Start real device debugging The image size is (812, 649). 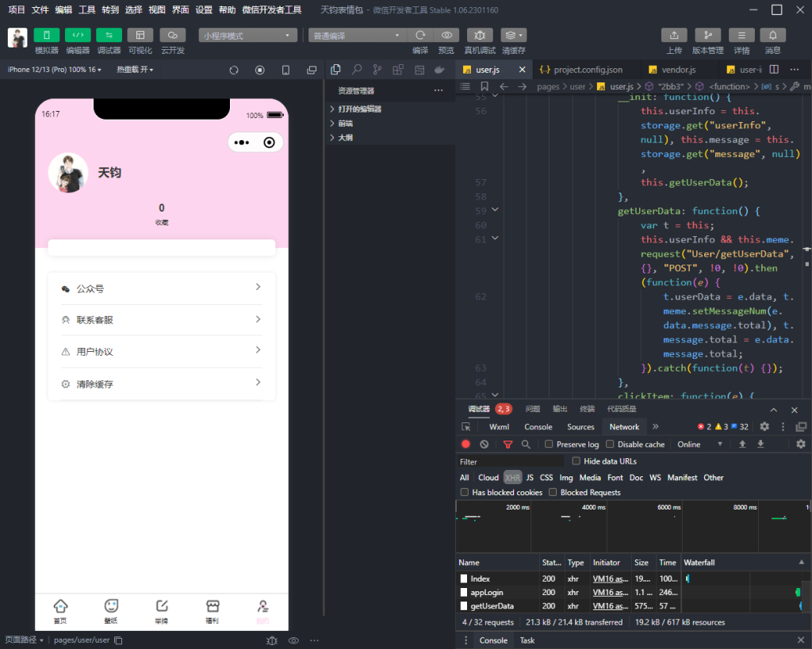(x=480, y=35)
